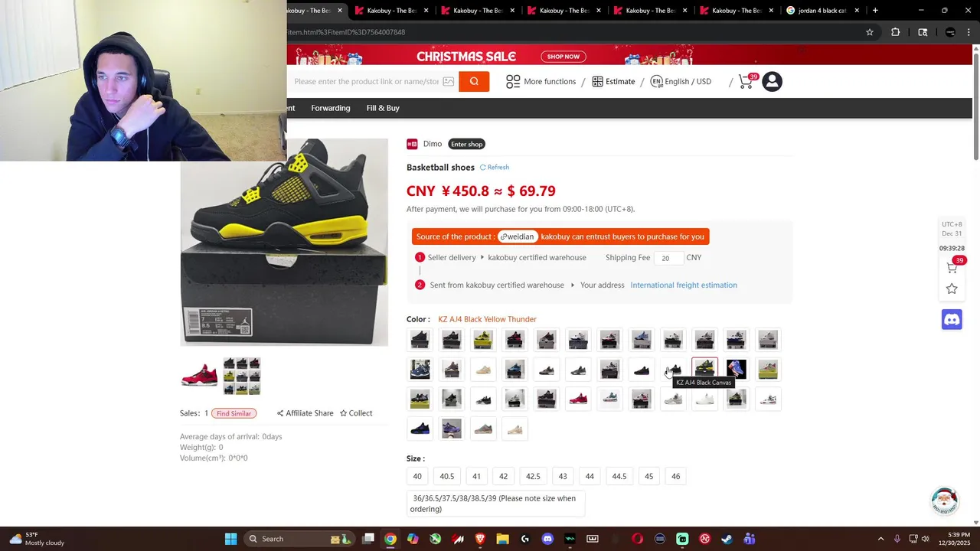Viewport: 980px width, 551px height.
Task: Select size 40.5
Action: tap(447, 476)
